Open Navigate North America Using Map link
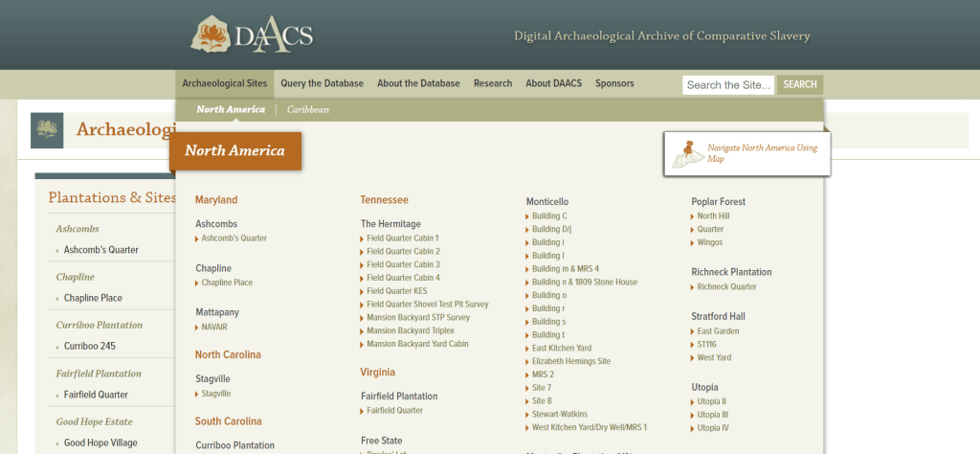 pos(762,153)
